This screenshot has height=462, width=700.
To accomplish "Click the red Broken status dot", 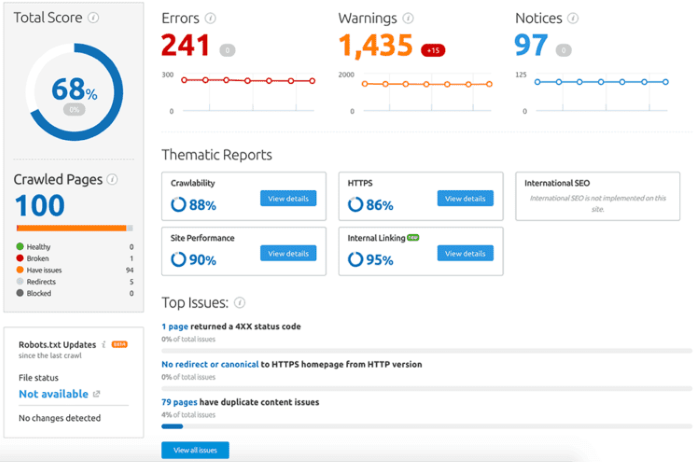I will click(x=20, y=258).
